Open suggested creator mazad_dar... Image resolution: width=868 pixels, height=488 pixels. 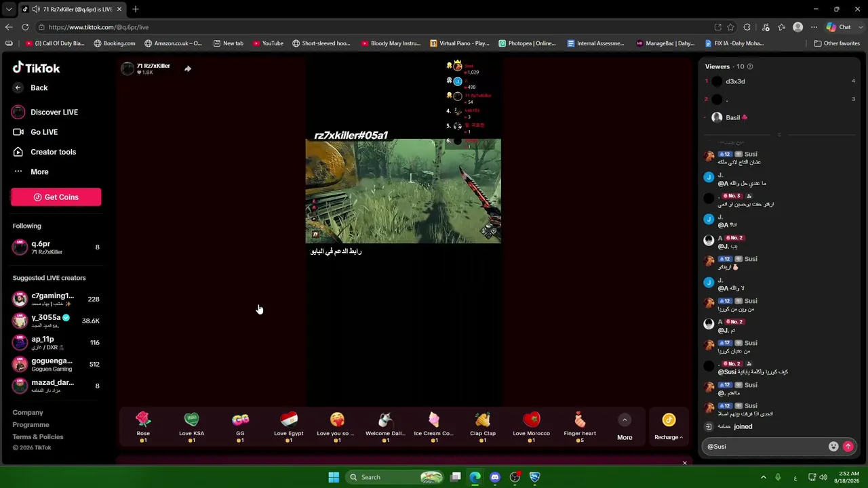[56, 386]
